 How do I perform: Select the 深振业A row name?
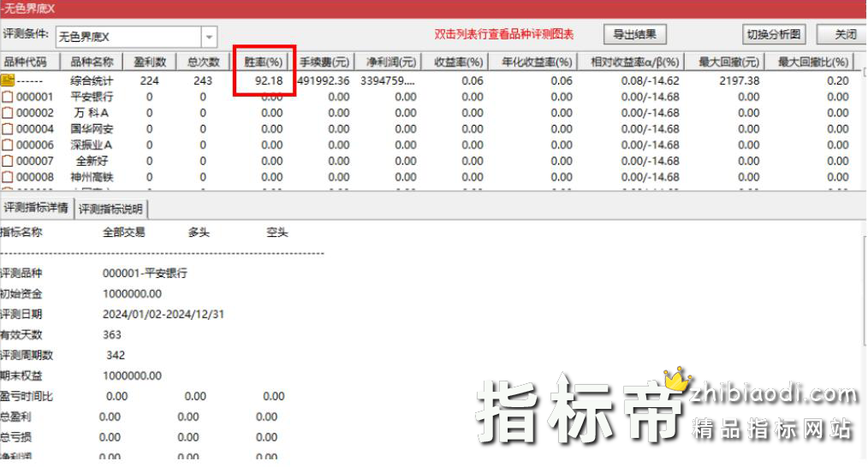[92, 145]
